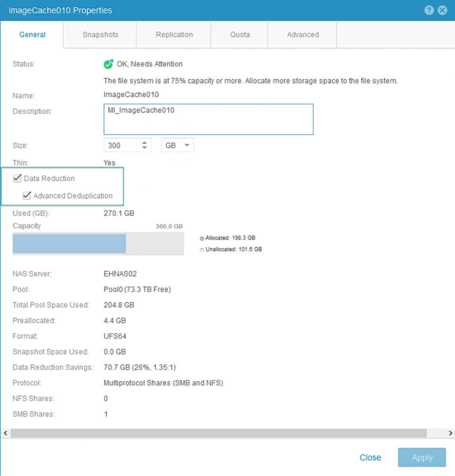
Task: Click the horizontal scrollbar right arrow
Action: tap(450, 433)
